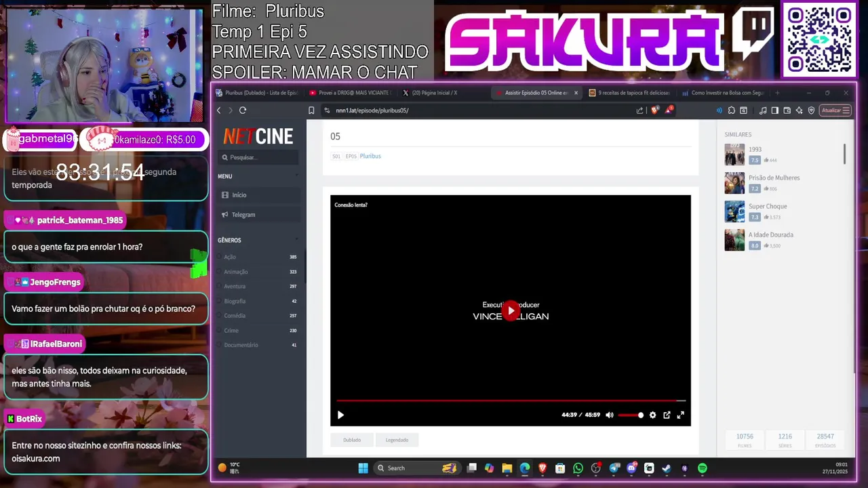This screenshot has width=868, height=488.
Task: Open Brave Shields lion icon
Action: [654, 110]
